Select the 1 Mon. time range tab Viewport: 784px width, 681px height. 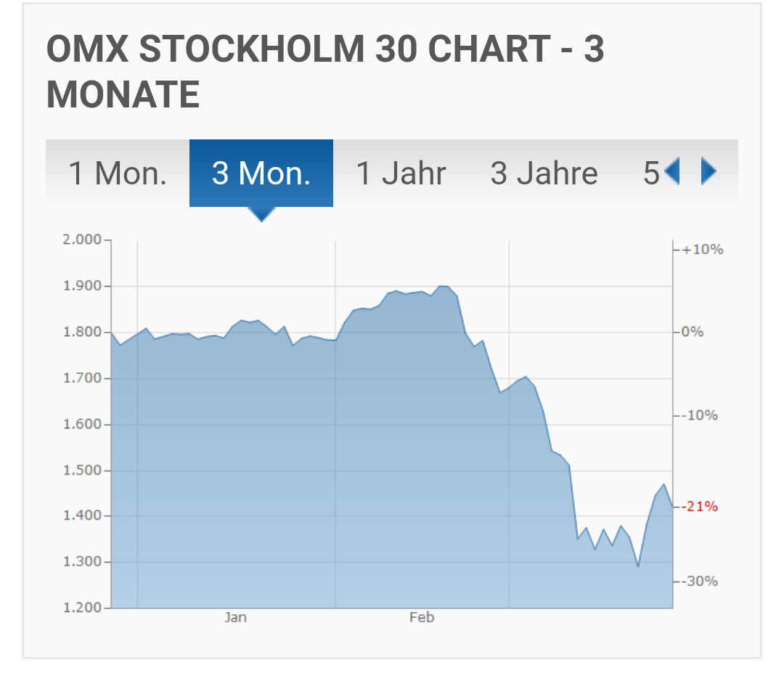coord(118,173)
